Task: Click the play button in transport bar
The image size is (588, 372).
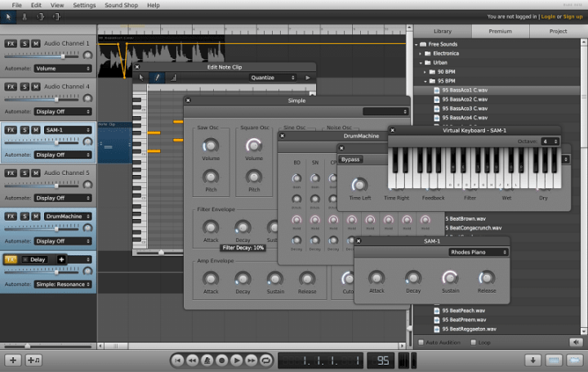Action: coord(236,360)
